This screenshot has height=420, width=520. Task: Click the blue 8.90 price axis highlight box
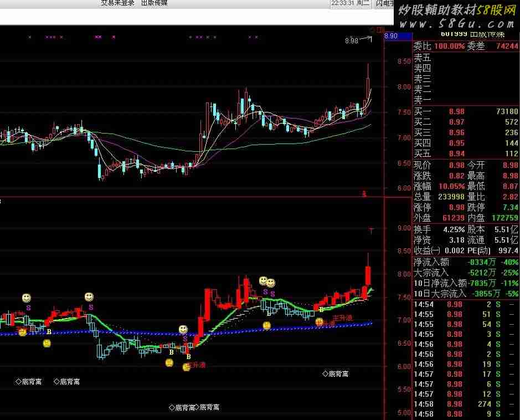tap(391, 36)
